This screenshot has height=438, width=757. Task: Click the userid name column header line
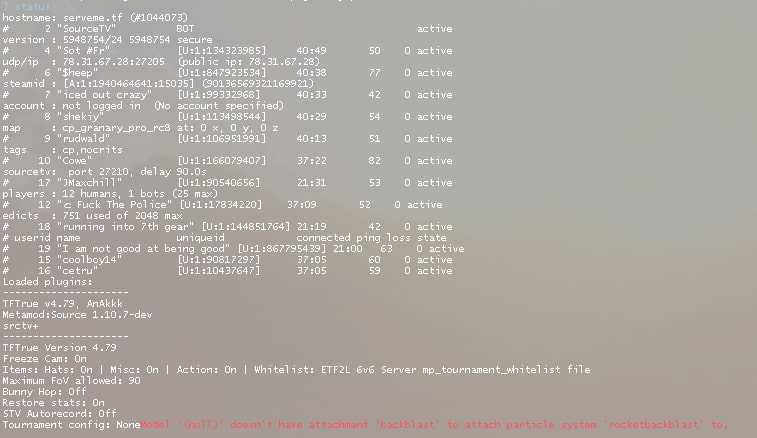224,238
